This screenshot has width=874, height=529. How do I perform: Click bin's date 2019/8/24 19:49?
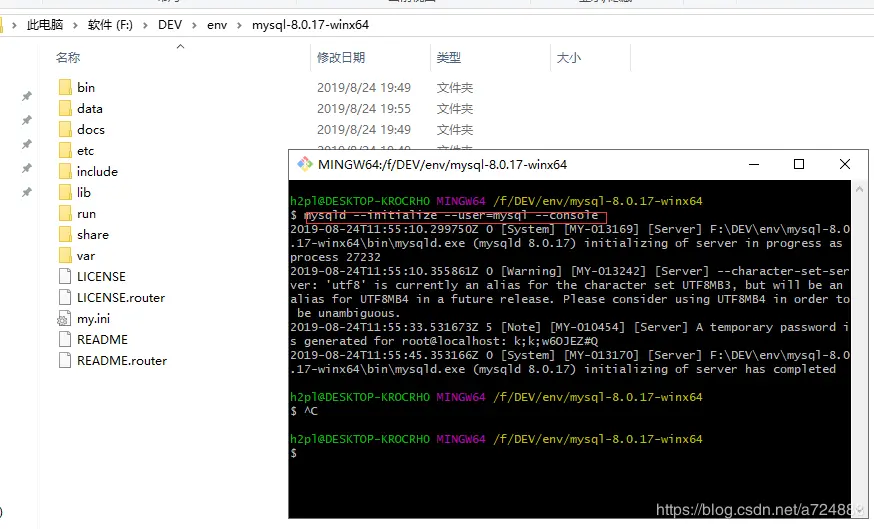click(363, 88)
